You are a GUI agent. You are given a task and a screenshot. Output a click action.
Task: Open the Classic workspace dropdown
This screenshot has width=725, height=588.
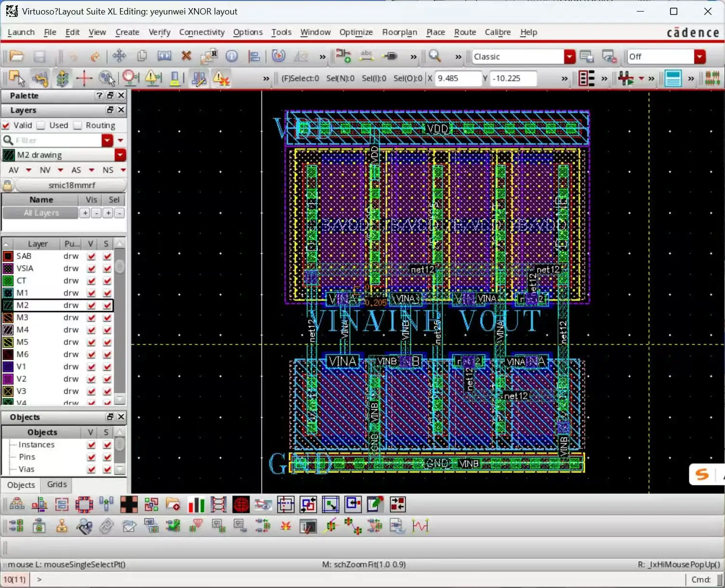(x=569, y=56)
